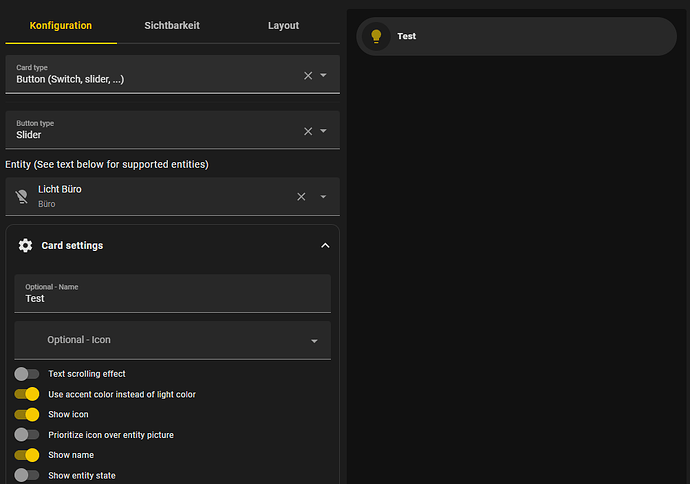This screenshot has height=484, width=690.
Task: Enable Prioritize icon over entity picture
Action: (26, 435)
